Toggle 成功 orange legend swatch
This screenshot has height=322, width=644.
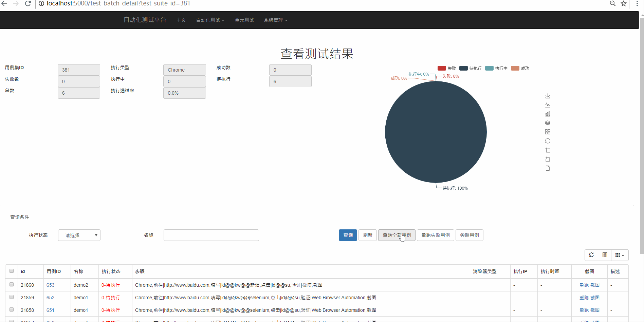(515, 68)
